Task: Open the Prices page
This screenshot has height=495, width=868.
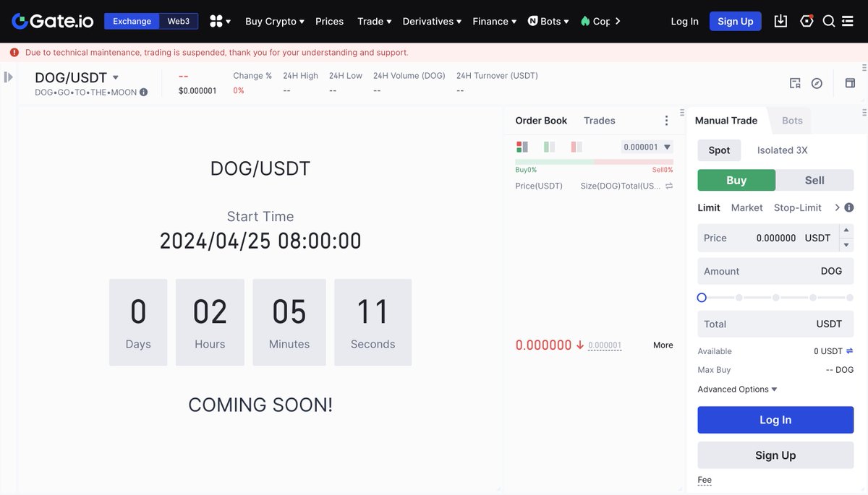Action: (329, 21)
